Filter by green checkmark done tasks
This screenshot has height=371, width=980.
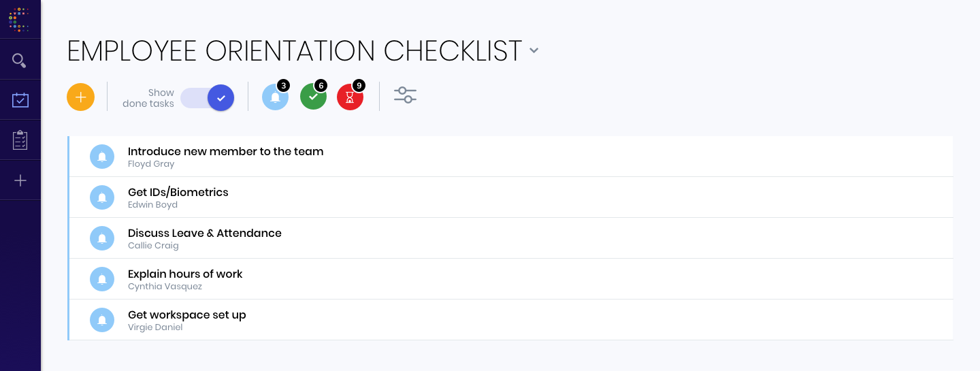click(x=313, y=97)
